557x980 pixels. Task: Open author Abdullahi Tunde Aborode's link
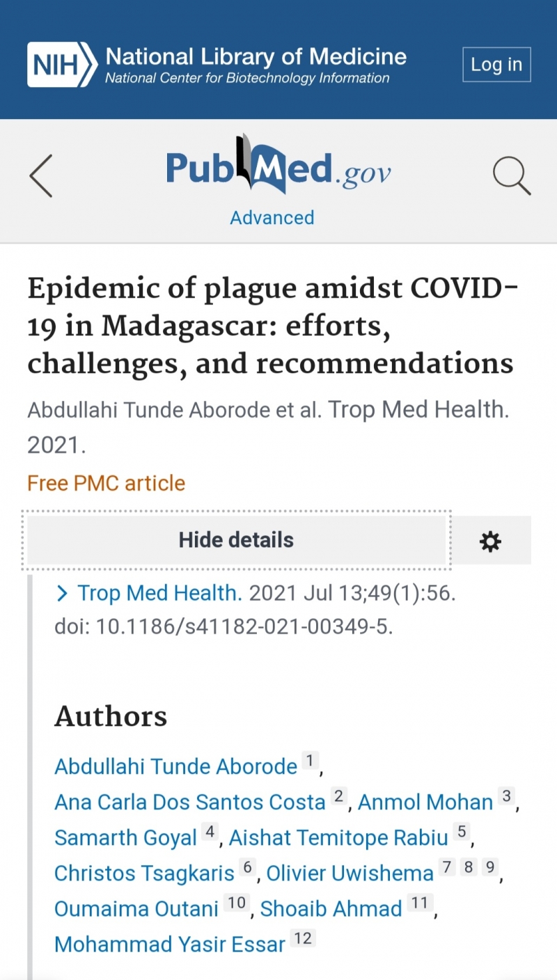pyautogui.click(x=176, y=766)
